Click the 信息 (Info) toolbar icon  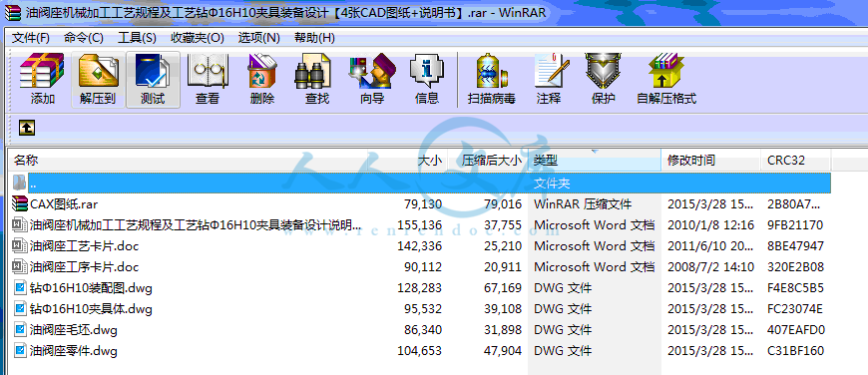427,71
